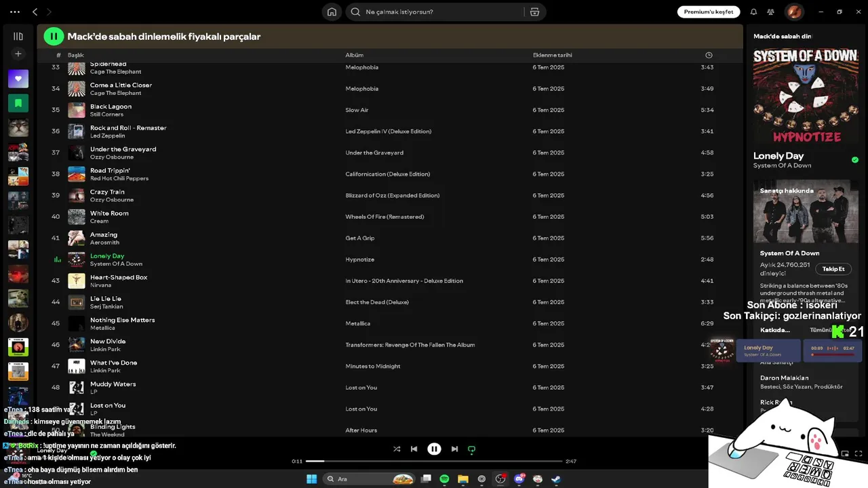
Task: Open the Get A Grip album link
Action: tap(360, 238)
